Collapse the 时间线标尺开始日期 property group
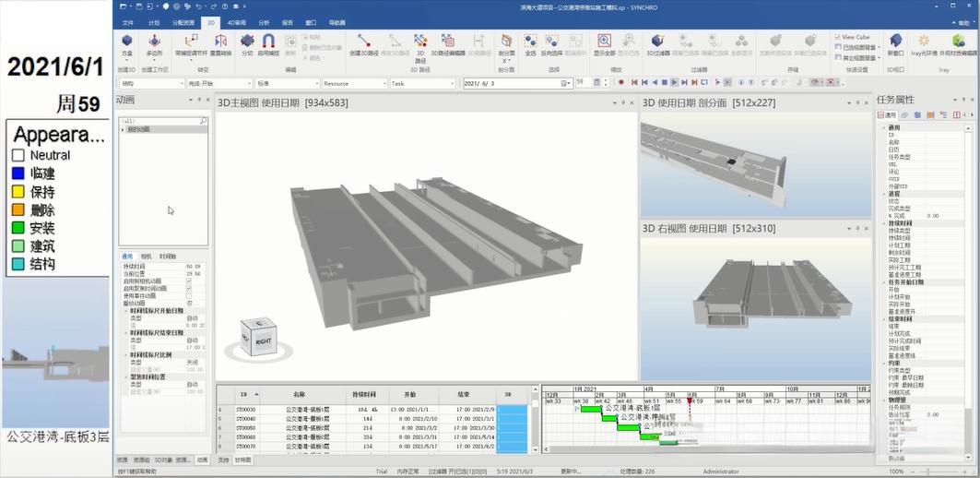This screenshot has height=478, width=980. click(x=125, y=311)
